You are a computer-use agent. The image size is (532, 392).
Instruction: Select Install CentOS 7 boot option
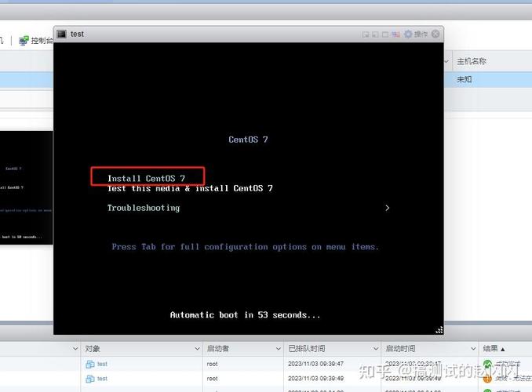147,178
